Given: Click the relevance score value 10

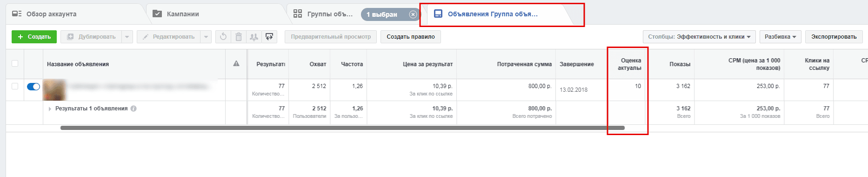Looking at the screenshot, I should coord(638,86).
